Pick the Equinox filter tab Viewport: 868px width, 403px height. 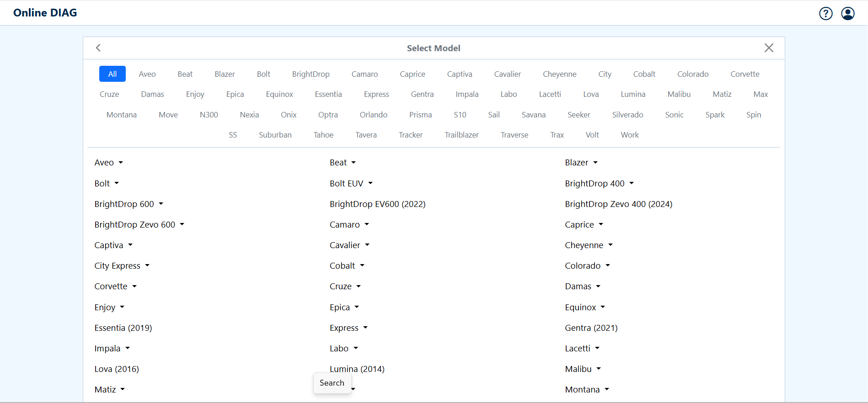coord(279,94)
